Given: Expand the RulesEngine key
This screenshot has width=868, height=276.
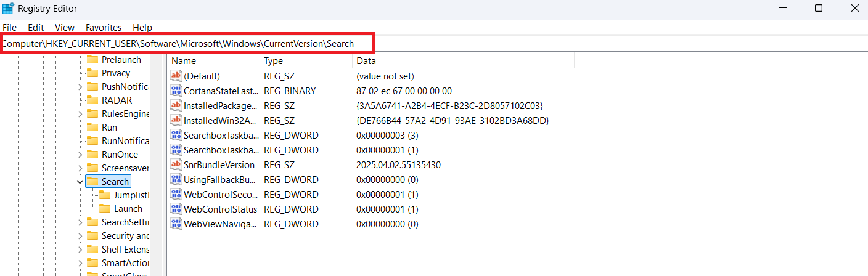Looking at the screenshot, I should (80, 114).
